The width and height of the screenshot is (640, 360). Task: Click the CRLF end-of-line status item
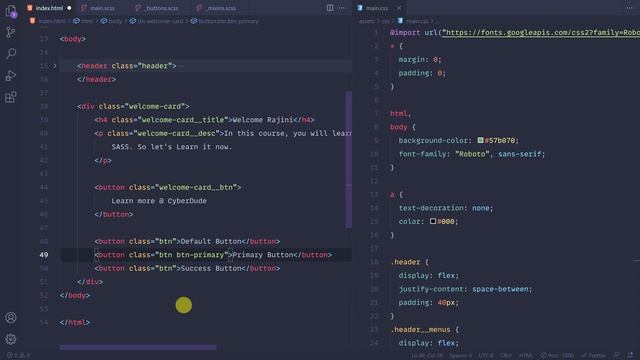[506, 356]
